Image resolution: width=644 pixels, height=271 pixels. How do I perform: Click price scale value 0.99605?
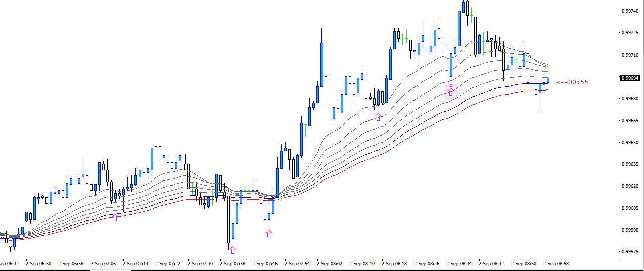pos(630,208)
